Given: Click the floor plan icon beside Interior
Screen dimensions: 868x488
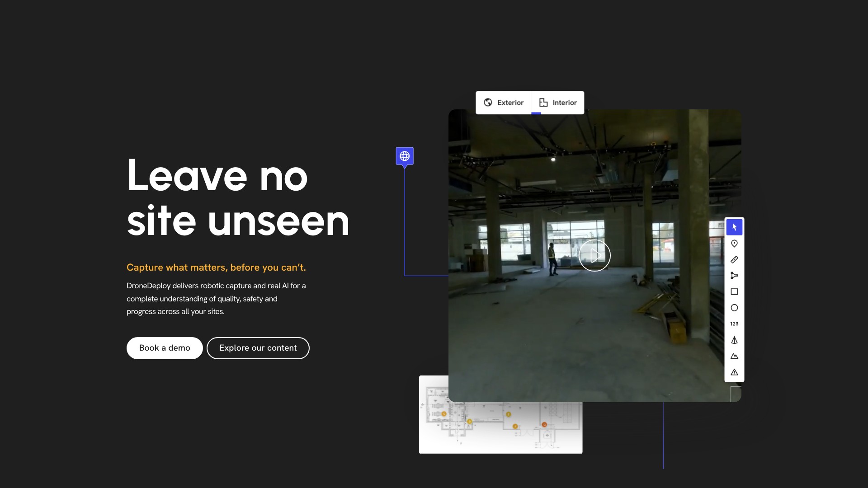Looking at the screenshot, I should (543, 103).
